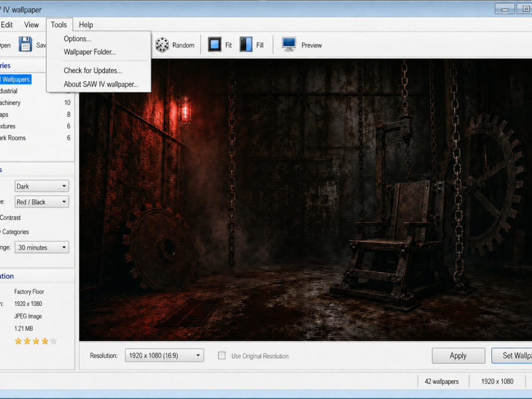The height and width of the screenshot is (399, 532).
Task: Close the open Tools menu
Action: 59,25
